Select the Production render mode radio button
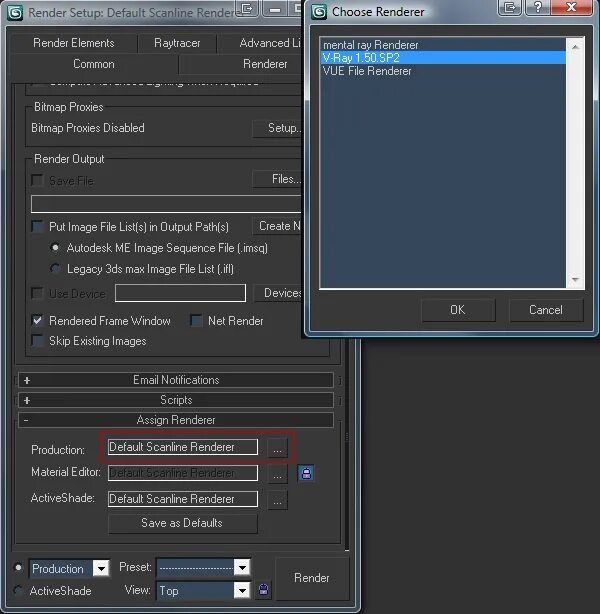 pos(18,567)
